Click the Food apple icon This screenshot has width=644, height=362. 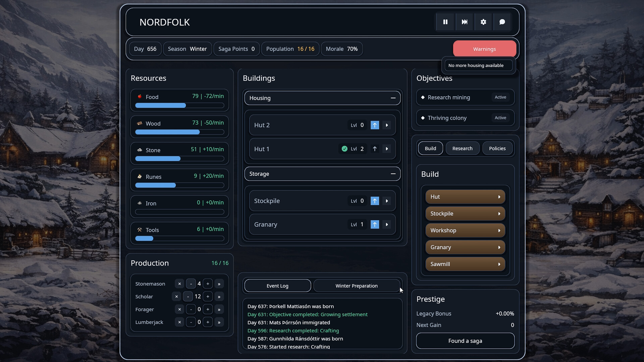tap(140, 97)
